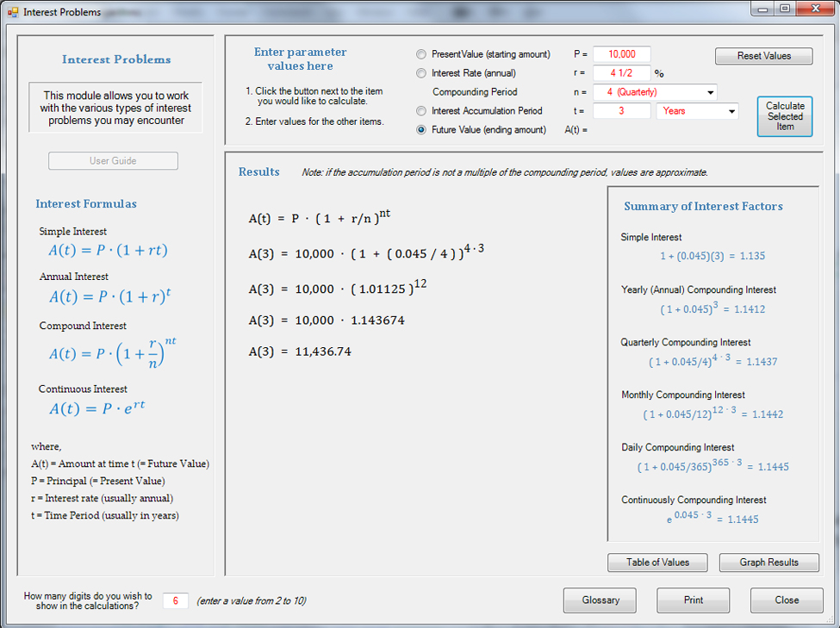Maximize the Interest Problems window
The height and width of the screenshot is (628, 840).
coord(785,9)
